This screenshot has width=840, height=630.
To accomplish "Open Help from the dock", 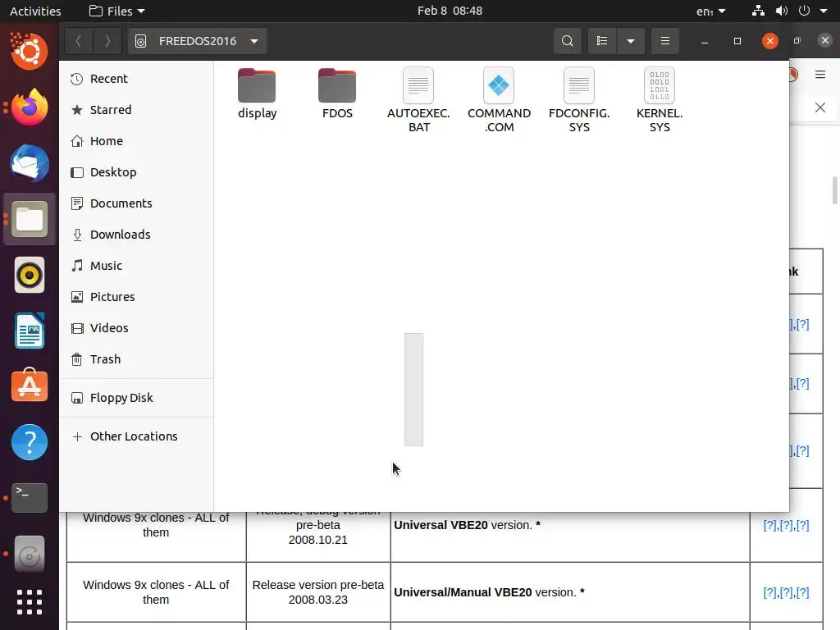I will coord(30,442).
